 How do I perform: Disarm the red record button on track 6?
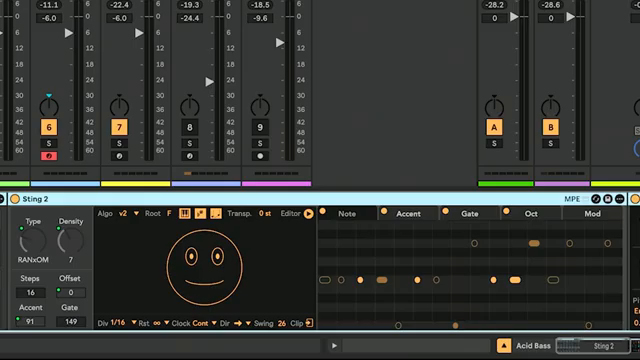point(49,156)
